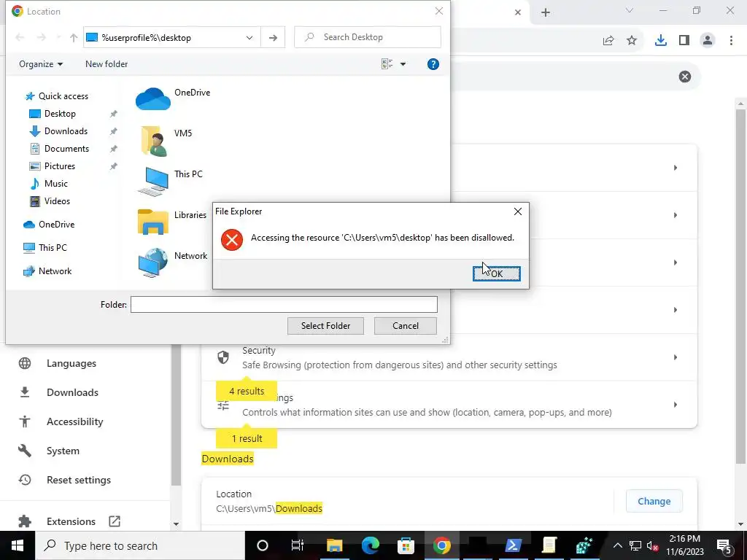Open System in Chrome settings sidebar

point(63,451)
